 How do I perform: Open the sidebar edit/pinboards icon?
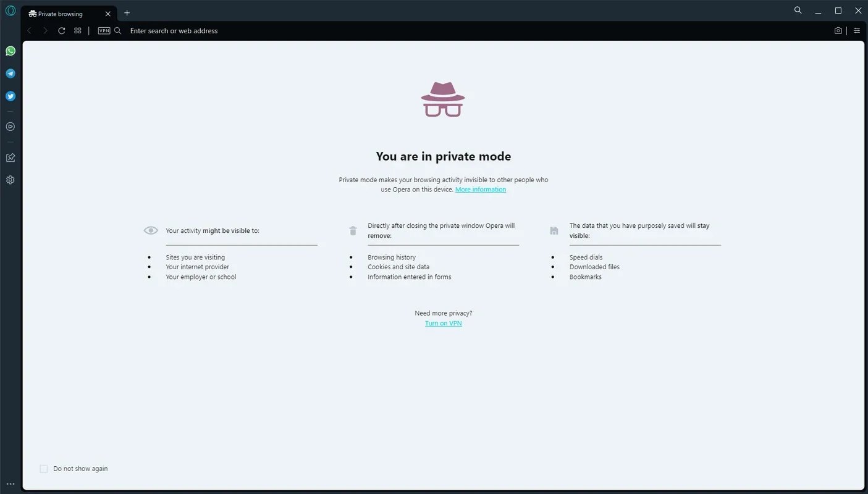(11, 157)
